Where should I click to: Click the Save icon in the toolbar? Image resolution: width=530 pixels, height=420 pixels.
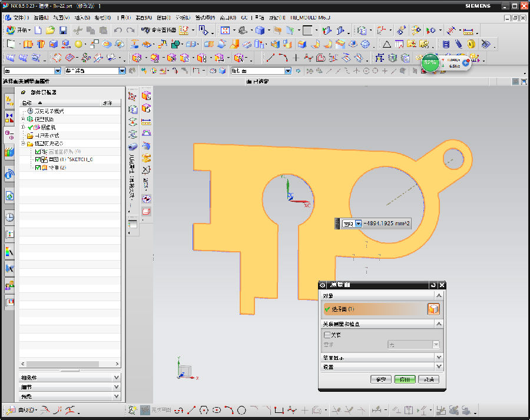tap(63, 30)
